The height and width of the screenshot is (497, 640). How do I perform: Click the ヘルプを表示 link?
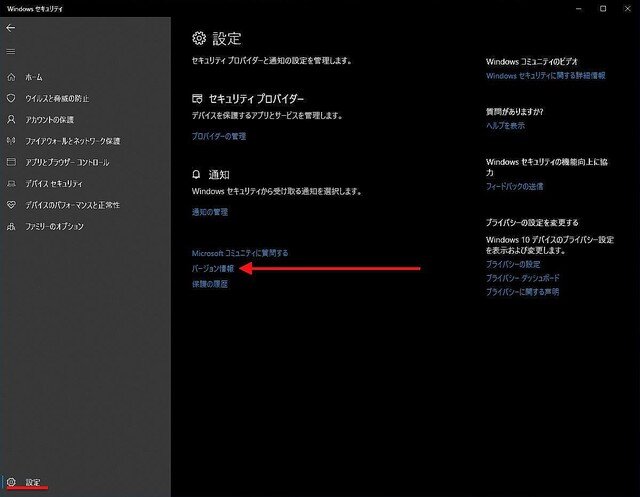505,126
